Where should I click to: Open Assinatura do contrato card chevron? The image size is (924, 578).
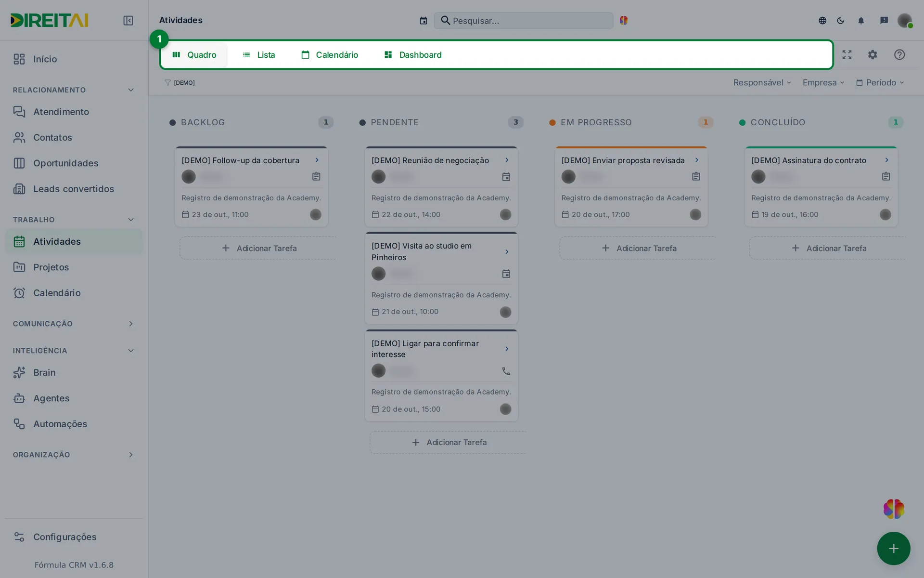pyautogui.click(x=886, y=160)
